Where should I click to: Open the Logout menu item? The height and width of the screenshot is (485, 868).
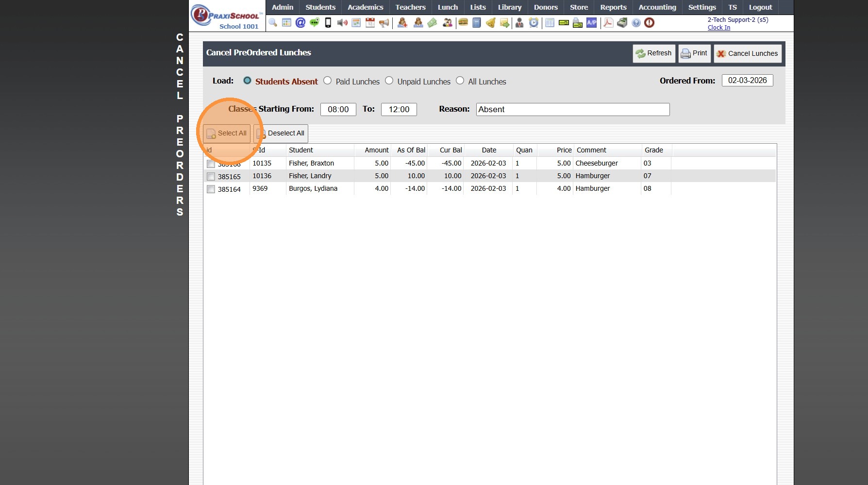[x=760, y=7]
